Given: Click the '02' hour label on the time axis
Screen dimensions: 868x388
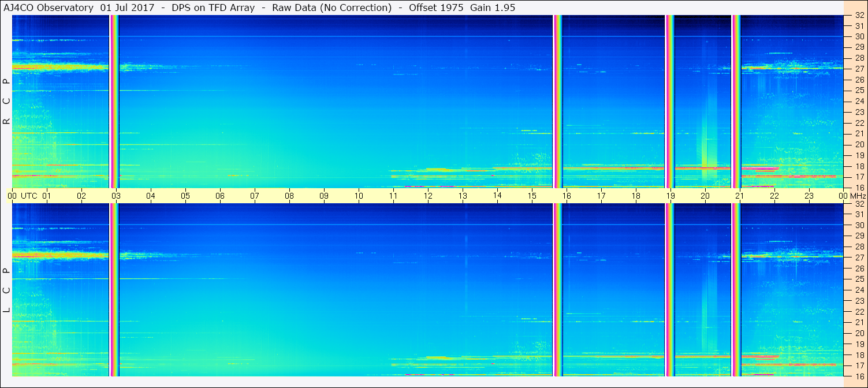Looking at the screenshot, I should [81, 196].
